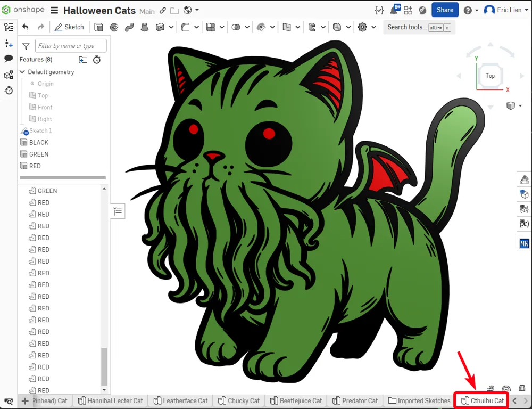Select the Revolve tool
The height and width of the screenshot is (409, 532).
point(113,27)
